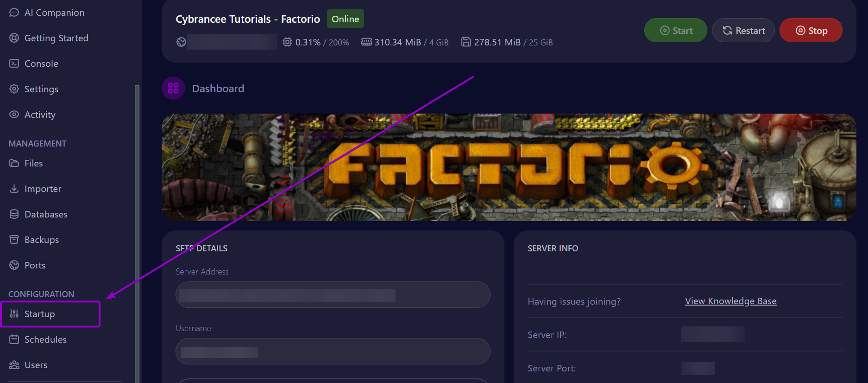Click the sidebar vertical scrollbar
868x383 pixels.
pyautogui.click(x=137, y=233)
